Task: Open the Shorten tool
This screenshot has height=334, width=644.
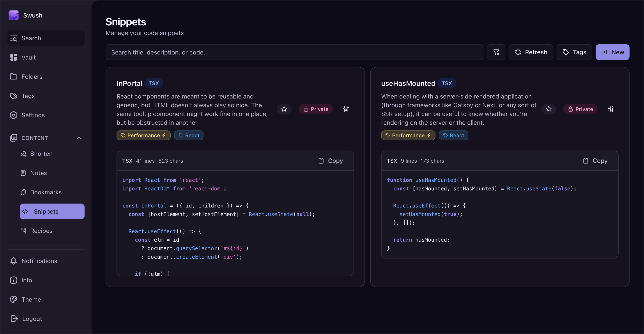Action: 41,154
